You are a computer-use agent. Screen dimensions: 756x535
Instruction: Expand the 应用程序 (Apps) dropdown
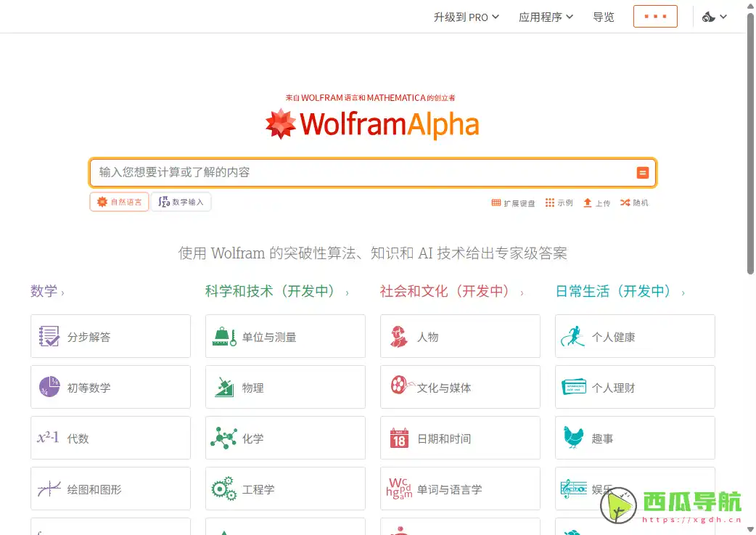pyautogui.click(x=546, y=16)
